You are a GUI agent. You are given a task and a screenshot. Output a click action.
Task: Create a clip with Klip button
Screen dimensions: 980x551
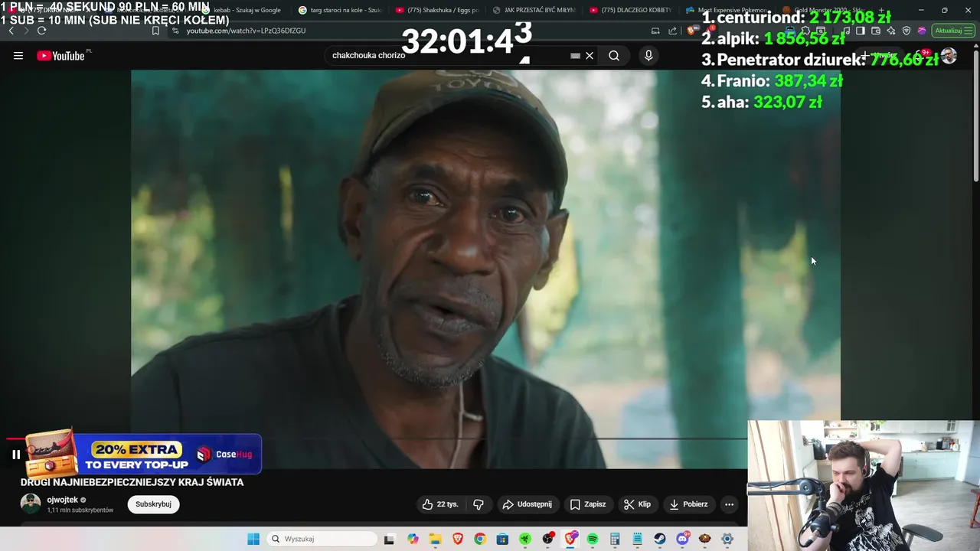637,504
